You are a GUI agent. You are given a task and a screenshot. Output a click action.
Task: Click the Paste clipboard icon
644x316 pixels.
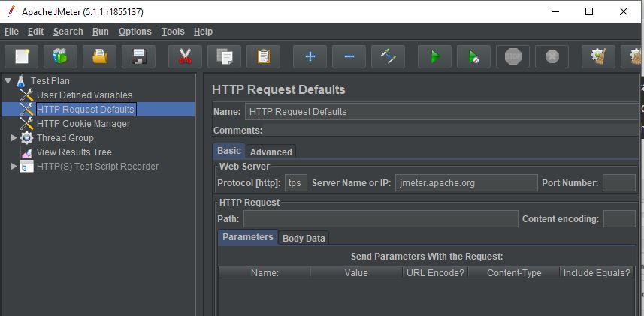point(263,56)
